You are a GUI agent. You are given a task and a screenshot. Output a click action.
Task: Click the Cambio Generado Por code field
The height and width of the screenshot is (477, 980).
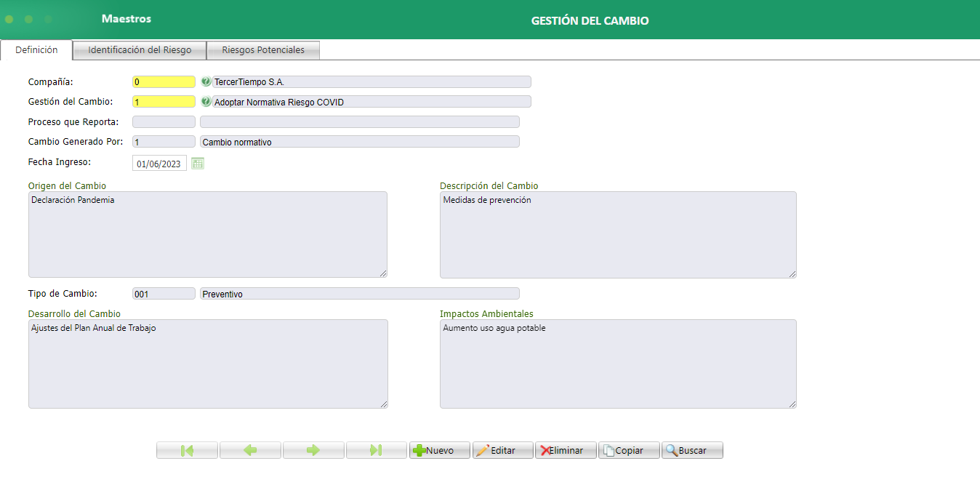[x=164, y=142]
